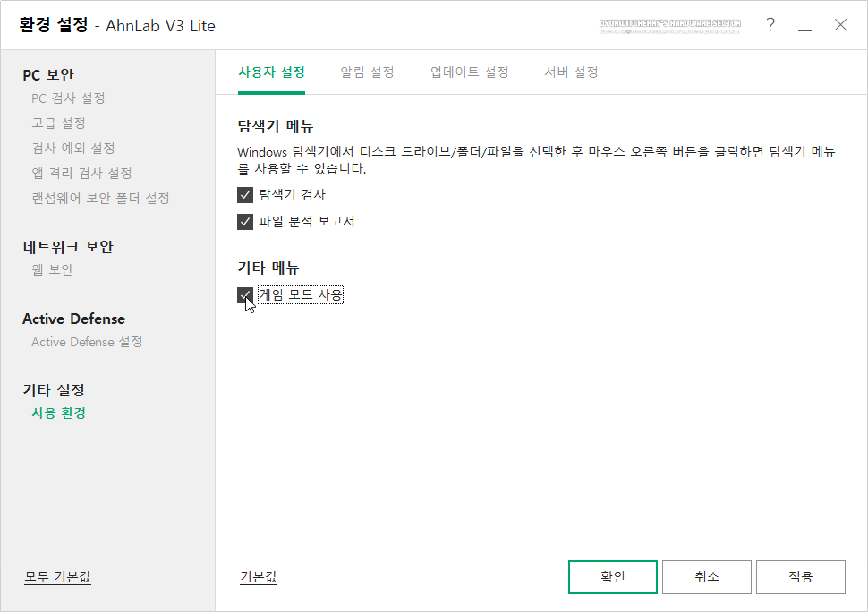Image resolution: width=868 pixels, height=612 pixels.
Task: Click the 기본값 link
Action: click(x=259, y=577)
